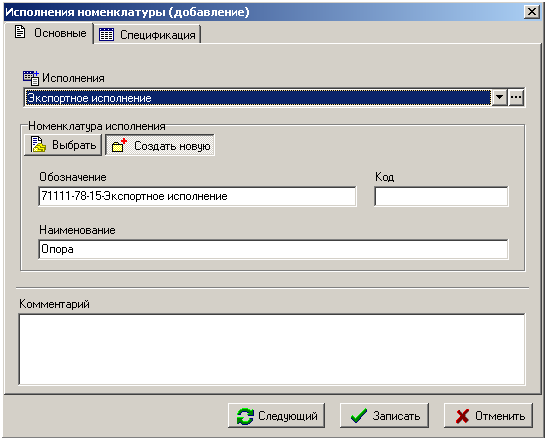
Task: Click the green refresh arrows icon
Action: click(x=245, y=416)
